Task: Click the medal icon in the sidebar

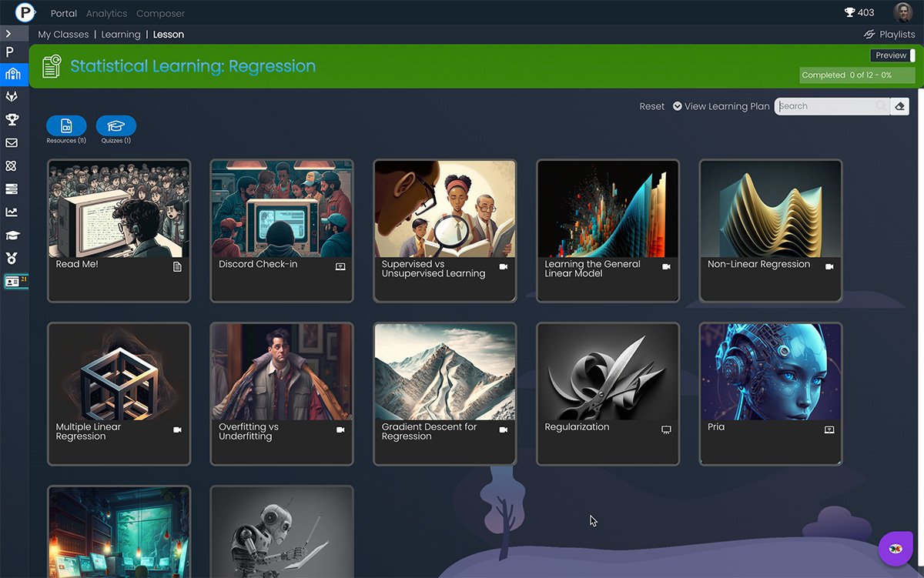Action: [12, 259]
